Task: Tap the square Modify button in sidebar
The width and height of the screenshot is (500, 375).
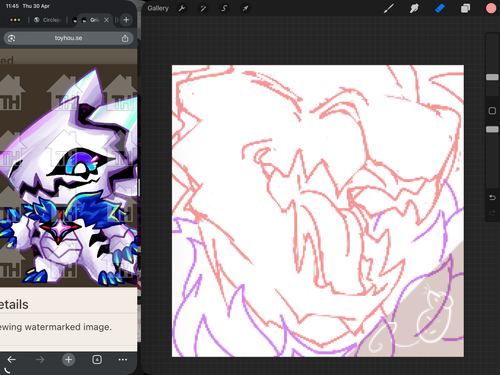Action: 492,111
